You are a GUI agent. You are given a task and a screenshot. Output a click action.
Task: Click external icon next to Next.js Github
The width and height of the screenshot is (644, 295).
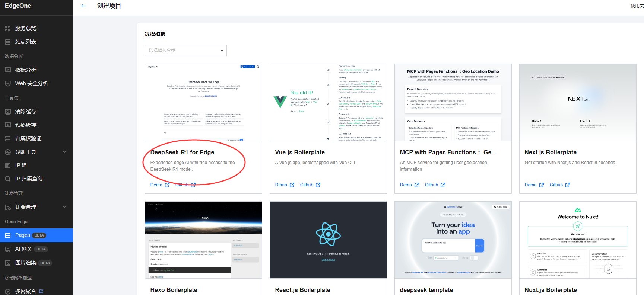(568, 185)
